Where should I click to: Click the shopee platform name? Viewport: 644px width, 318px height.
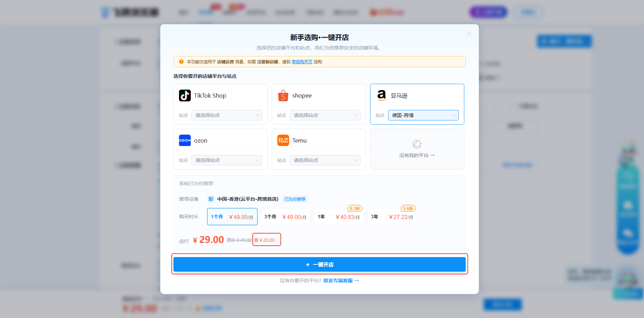[302, 96]
